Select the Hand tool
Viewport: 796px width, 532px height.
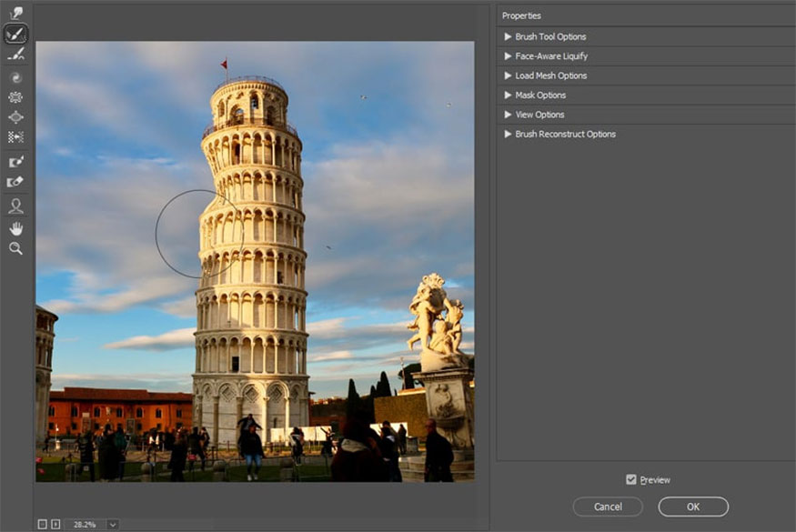pyautogui.click(x=15, y=228)
